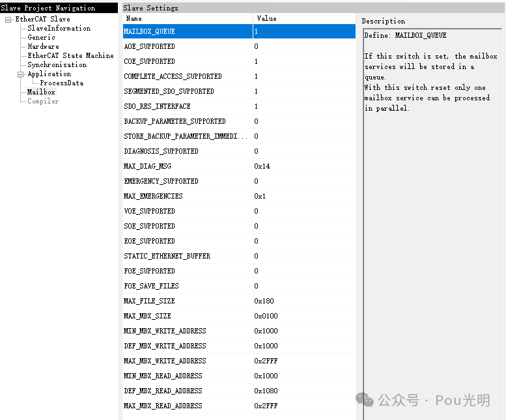Viewport: 506px width, 420px height.
Task: Open the Generic tree item
Action: tap(41, 37)
